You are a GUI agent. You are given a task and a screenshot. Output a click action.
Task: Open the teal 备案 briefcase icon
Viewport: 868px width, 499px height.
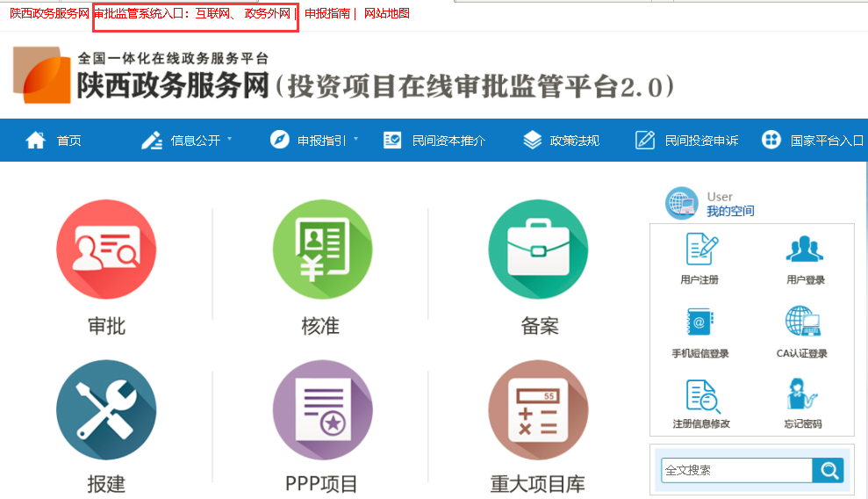tap(538, 249)
